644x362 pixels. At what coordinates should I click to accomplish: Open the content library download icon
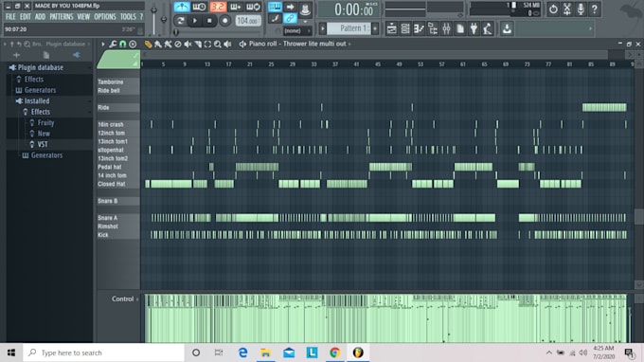507,28
